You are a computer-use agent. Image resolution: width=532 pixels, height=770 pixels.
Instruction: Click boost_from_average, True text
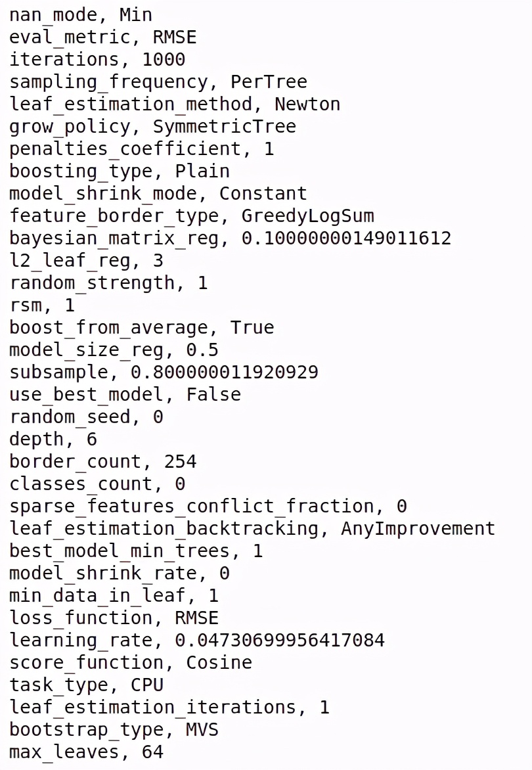[x=141, y=327]
